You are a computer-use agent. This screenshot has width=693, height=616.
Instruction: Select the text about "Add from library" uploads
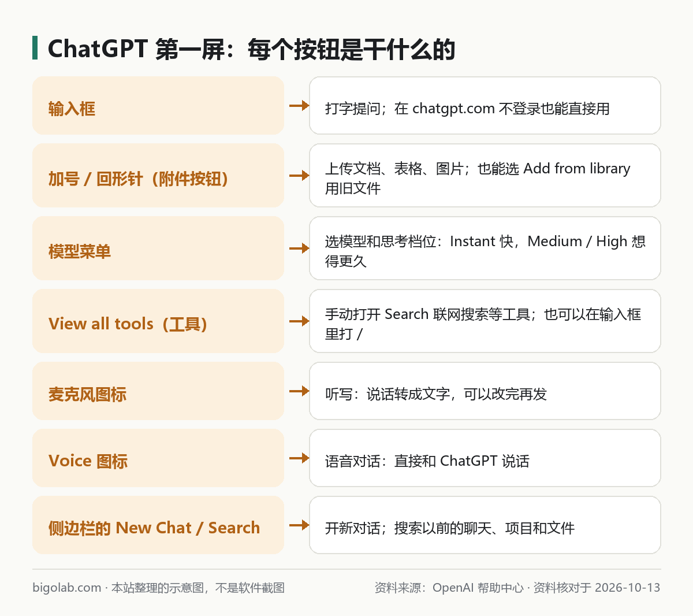tap(478, 178)
